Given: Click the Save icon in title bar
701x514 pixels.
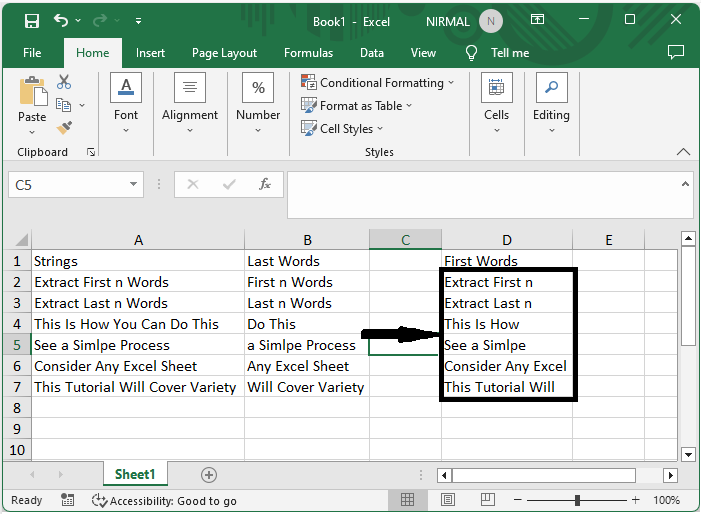Looking at the screenshot, I should click(32, 21).
